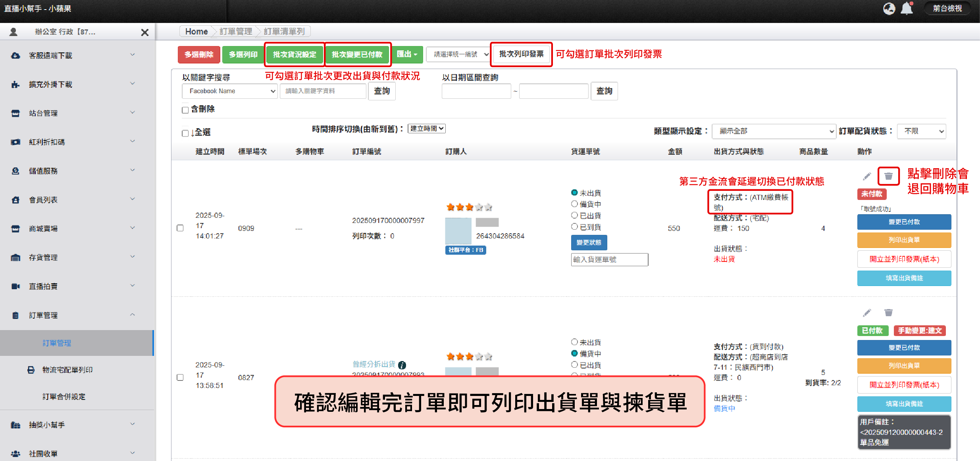Click Home breadcrumb tab
This screenshot has width=980, height=461.
[x=196, y=31]
